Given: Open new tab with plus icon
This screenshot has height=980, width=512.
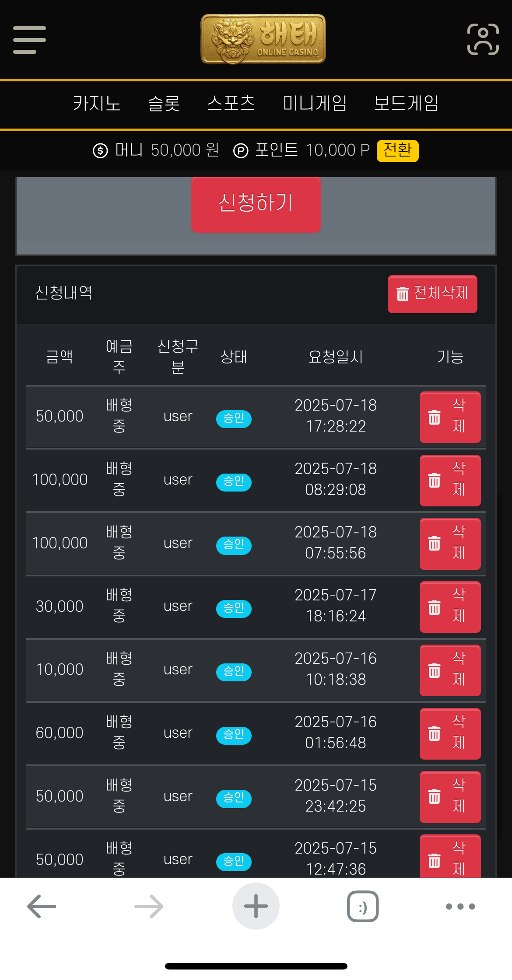Looking at the screenshot, I should pos(256,906).
